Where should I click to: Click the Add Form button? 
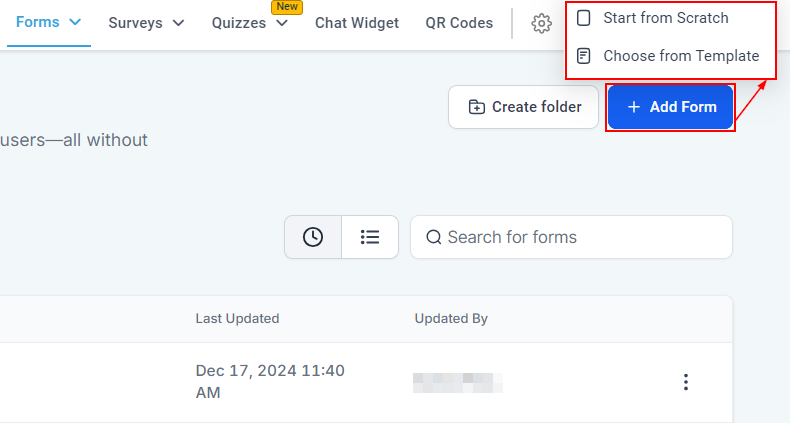(x=671, y=107)
